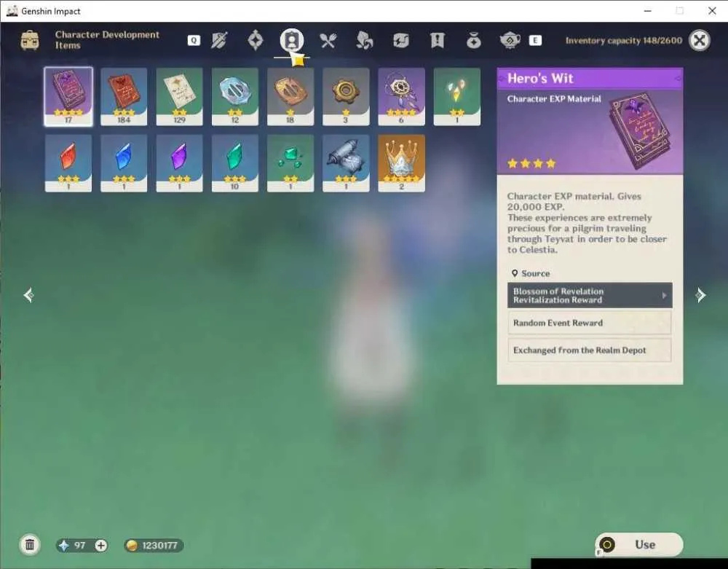
Task: Open the Weapons inventory tab
Action: click(219, 40)
